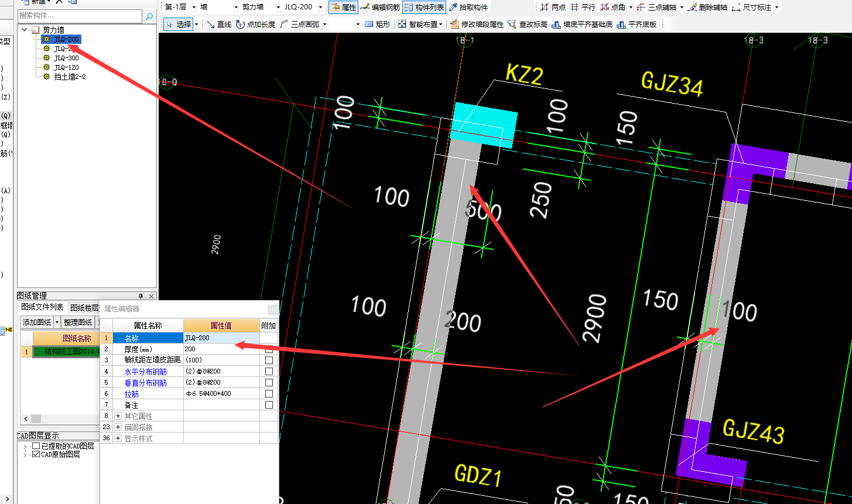This screenshot has width=852, height=504.
Task: Select the 三点辅轴 three-point axis tool
Action: tap(656, 8)
